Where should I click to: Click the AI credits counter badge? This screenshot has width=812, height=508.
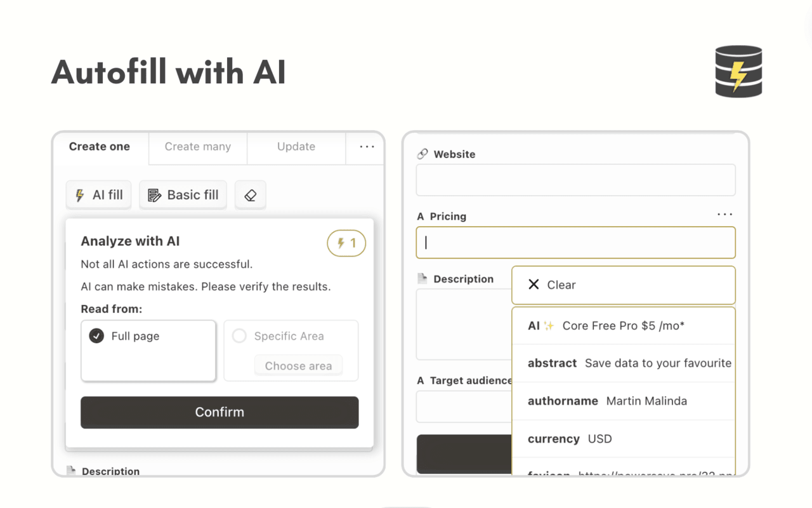346,243
